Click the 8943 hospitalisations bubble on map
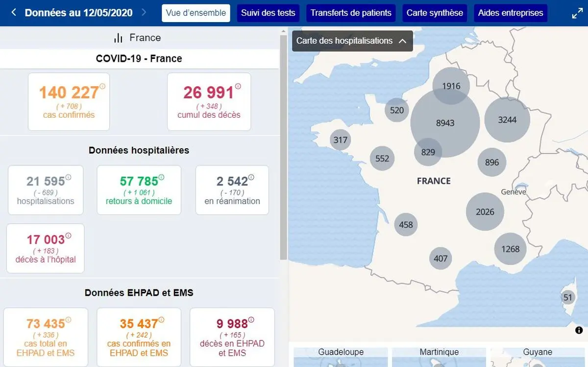This screenshot has width=588, height=367. tap(445, 123)
